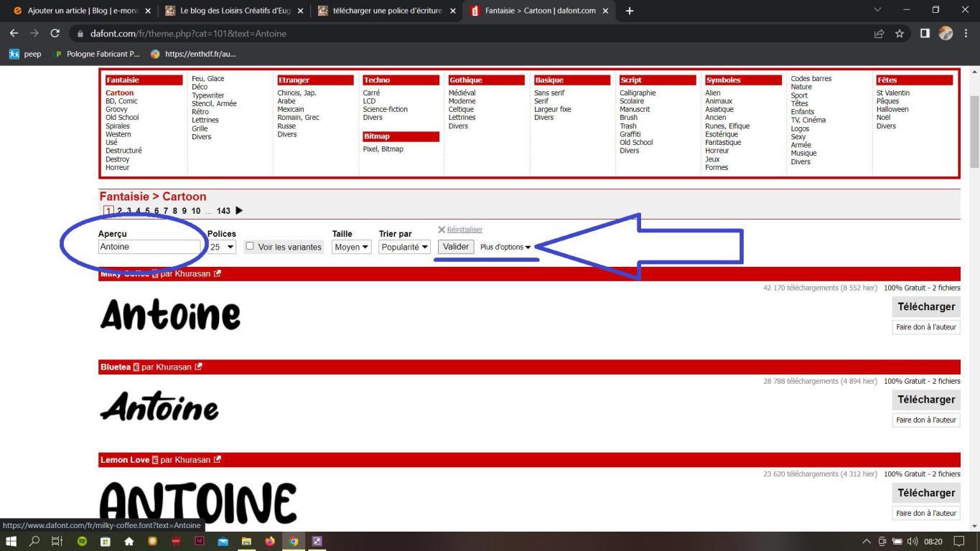The image size is (980, 551).
Task: Open a new browser tab with plus
Action: coord(630,11)
